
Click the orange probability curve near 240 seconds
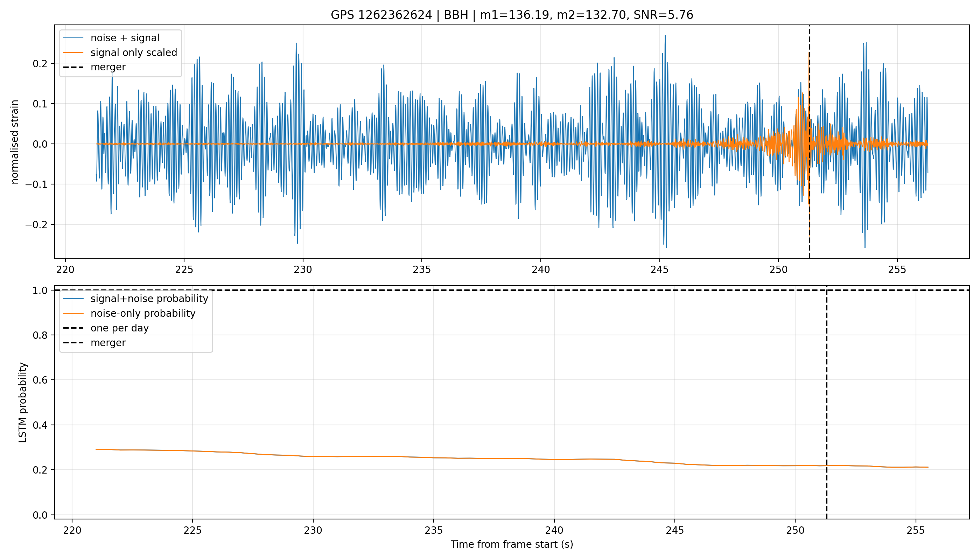tap(554, 459)
